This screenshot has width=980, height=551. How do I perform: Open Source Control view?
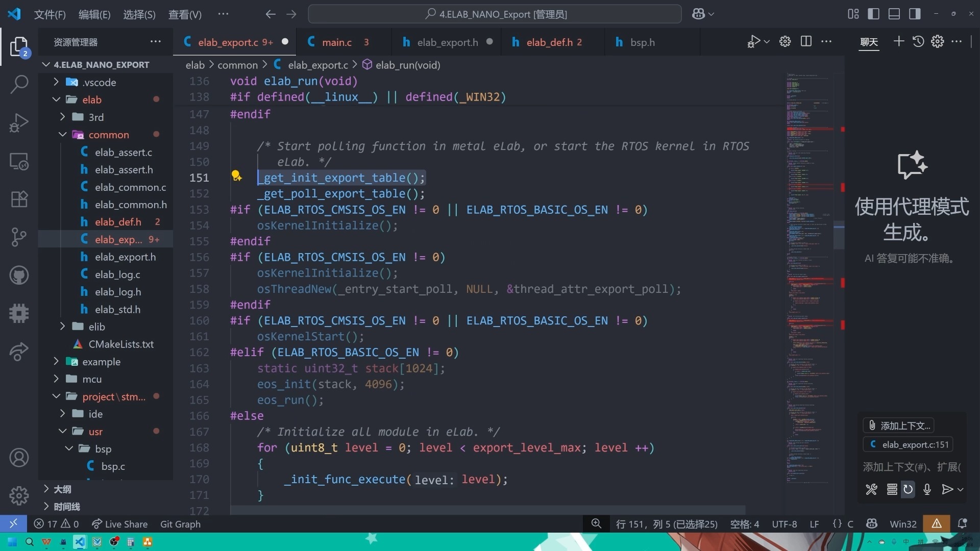click(x=19, y=237)
